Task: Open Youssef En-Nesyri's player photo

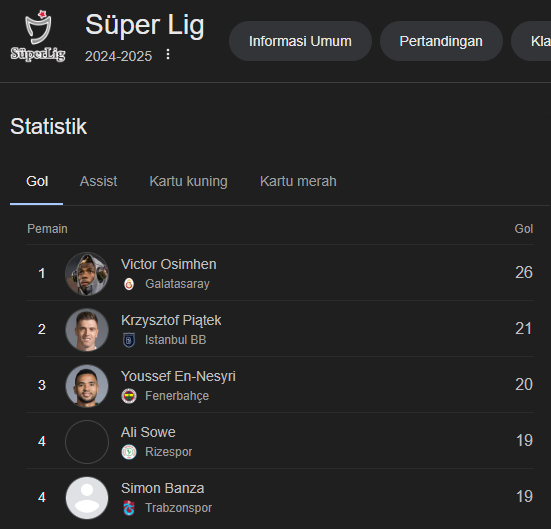Action: [x=87, y=386]
